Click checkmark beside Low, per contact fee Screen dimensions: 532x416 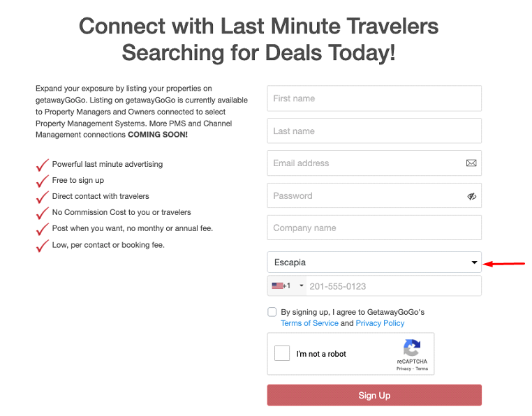[x=43, y=246]
